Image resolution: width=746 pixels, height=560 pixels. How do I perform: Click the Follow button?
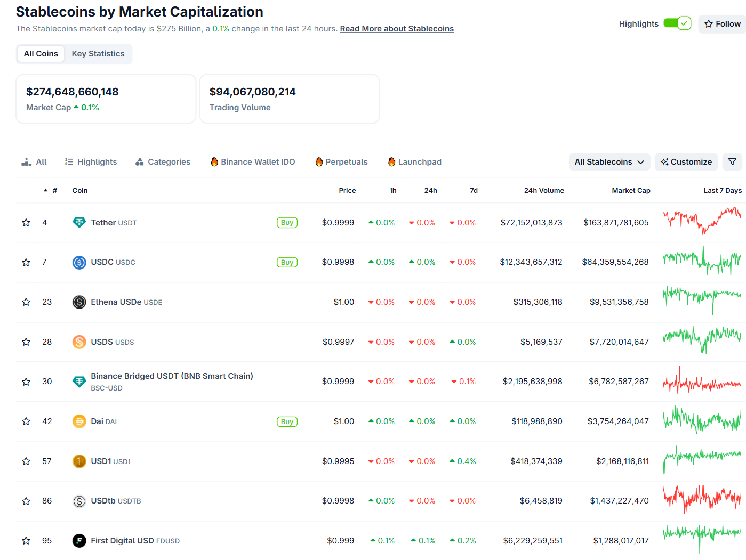click(x=723, y=24)
